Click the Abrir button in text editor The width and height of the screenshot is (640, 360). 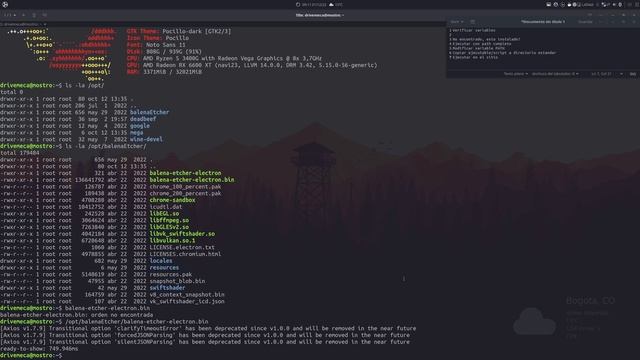[455, 22]
